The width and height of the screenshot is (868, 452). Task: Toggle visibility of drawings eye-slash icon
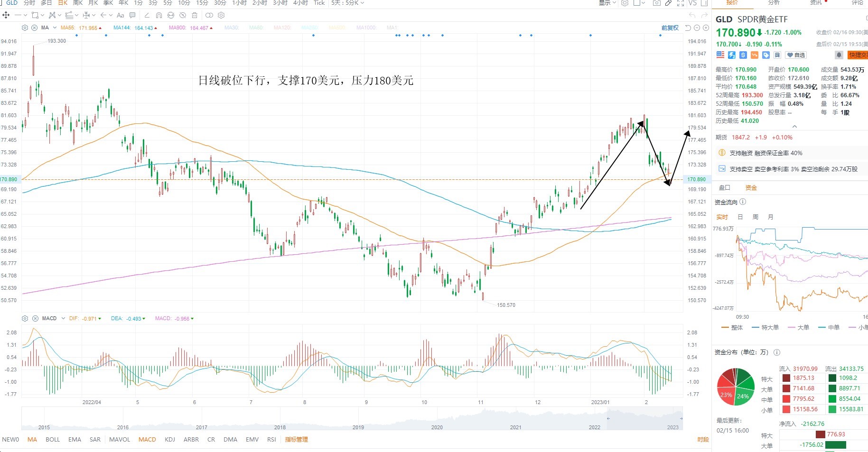click(183, 15)
